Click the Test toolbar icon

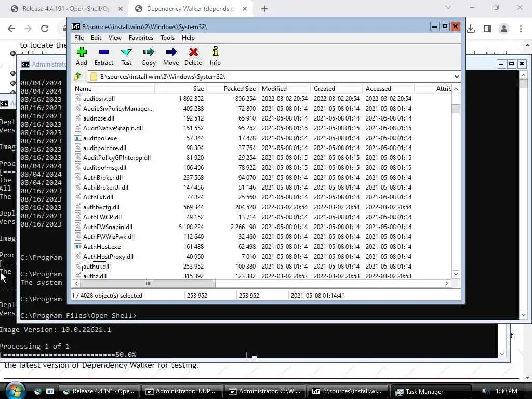(126, 52)
